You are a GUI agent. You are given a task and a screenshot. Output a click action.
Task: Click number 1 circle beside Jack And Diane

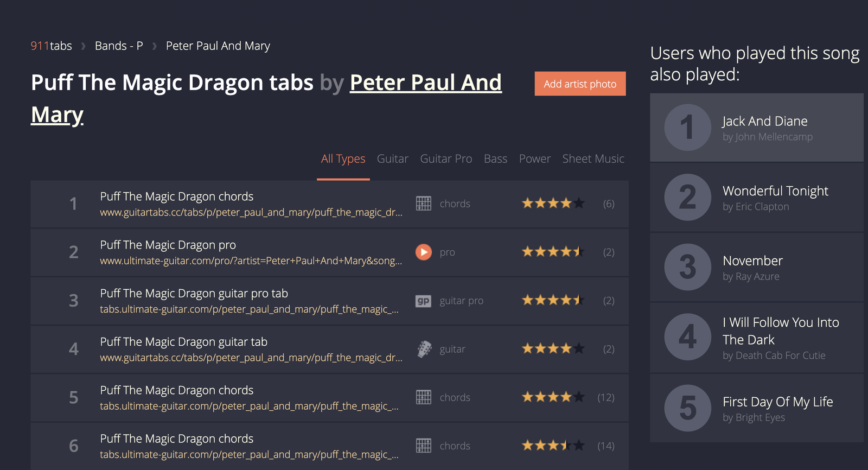pyautogui.click(x=688, y=128)
